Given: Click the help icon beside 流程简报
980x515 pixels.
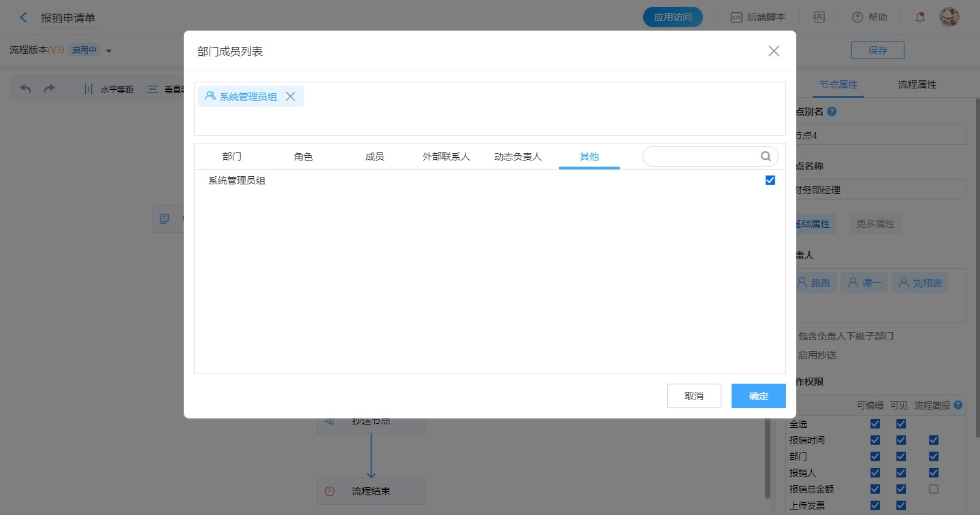Looking at the screenshot, I should 958,405.
